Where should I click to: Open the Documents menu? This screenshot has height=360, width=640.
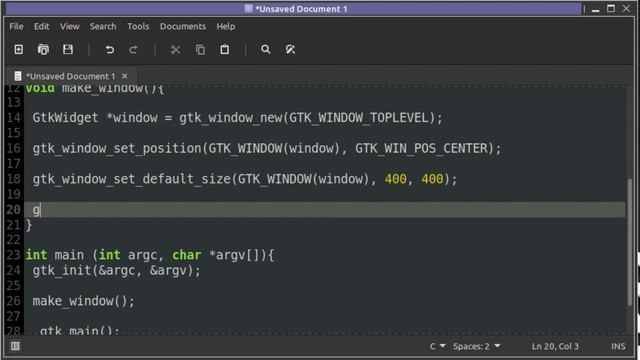pyautogui.click(x=183, y=27)
